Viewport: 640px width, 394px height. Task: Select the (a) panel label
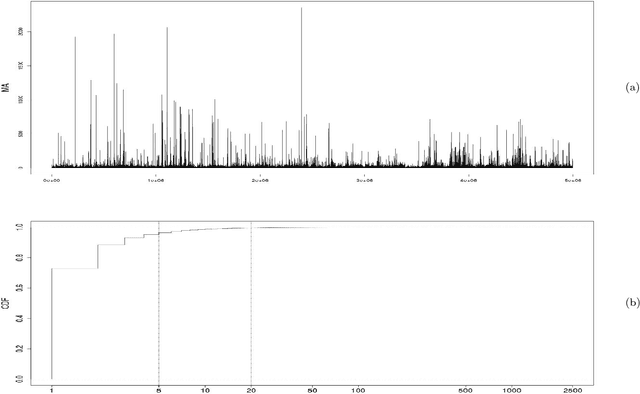(632, 87)
